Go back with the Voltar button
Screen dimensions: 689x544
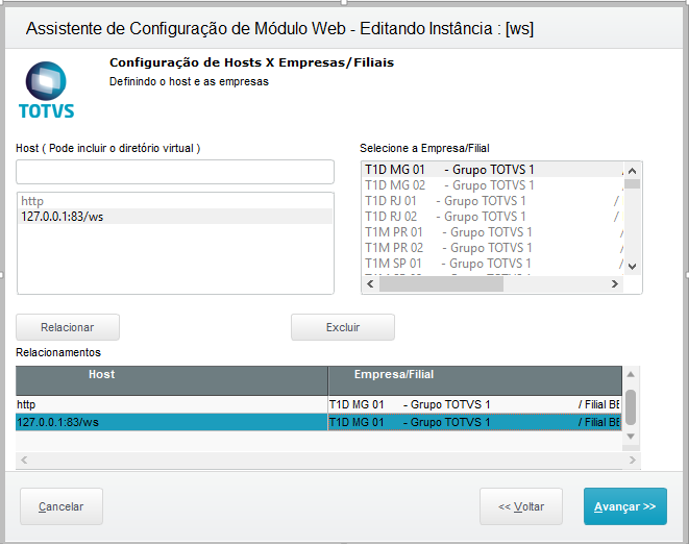521,506
